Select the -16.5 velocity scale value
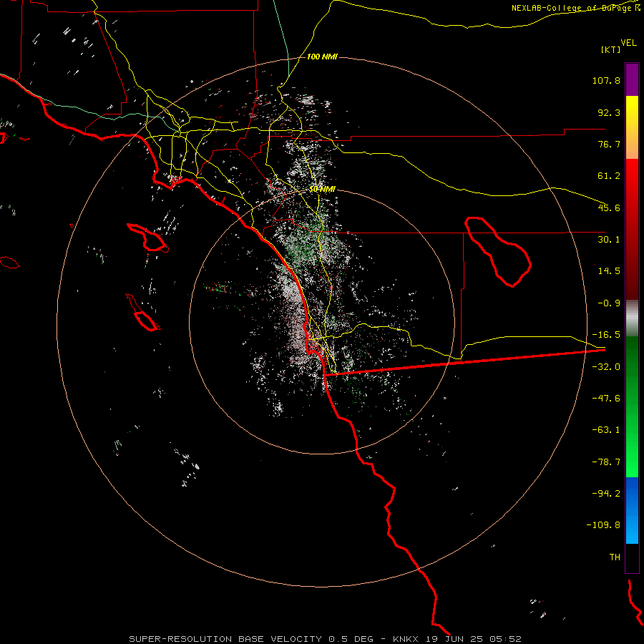644x644 pixels. 606,335
